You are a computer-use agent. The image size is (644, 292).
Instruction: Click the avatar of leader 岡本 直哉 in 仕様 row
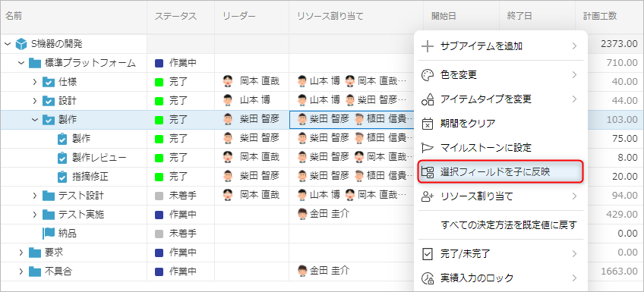[227, 81]
